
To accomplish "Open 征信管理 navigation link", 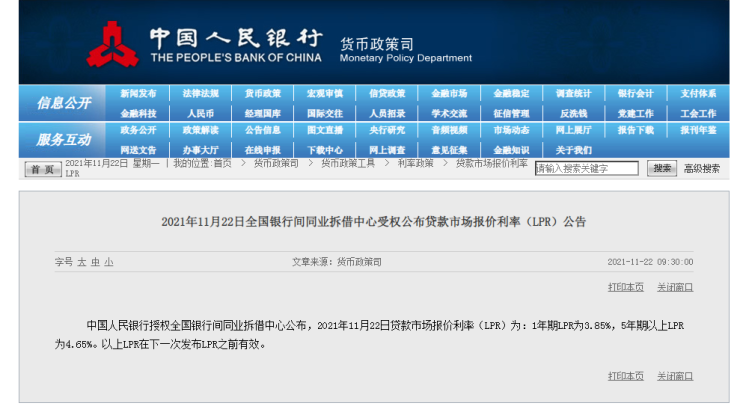I will (x=512, y=114).
